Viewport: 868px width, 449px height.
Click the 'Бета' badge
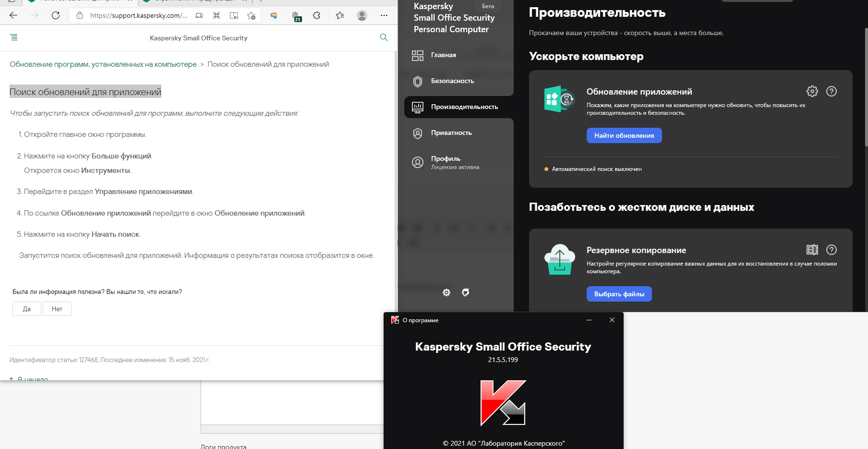[488, 6]
